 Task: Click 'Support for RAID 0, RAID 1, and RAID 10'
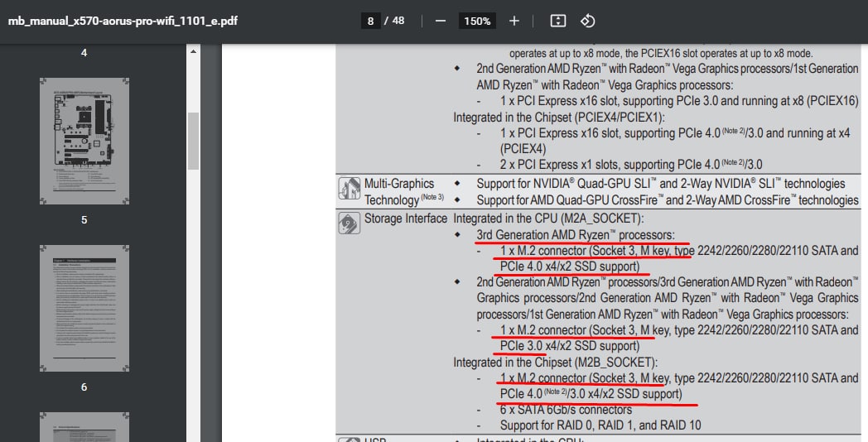click(x=600, y=425)
